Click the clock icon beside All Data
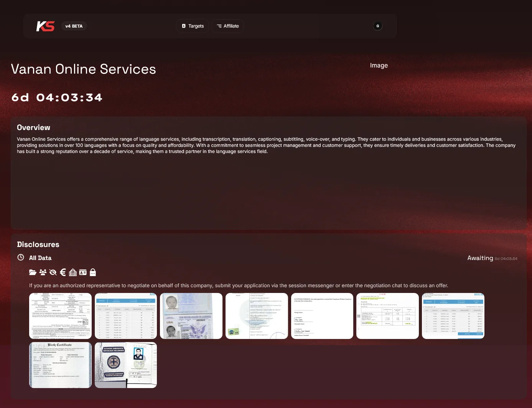The width and height of the screenshot is (532, 408). coord(21,258)
